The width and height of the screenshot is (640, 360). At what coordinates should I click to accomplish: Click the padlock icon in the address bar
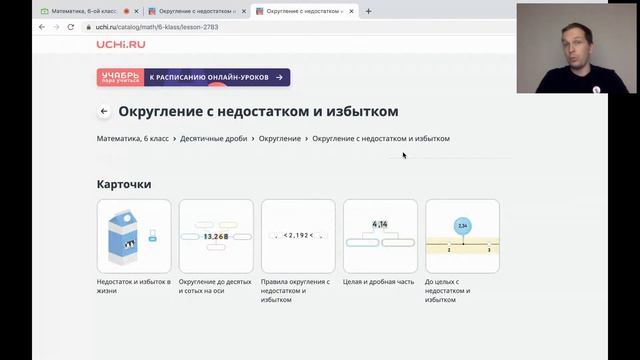pyautogui.click(x=88, y=27)
